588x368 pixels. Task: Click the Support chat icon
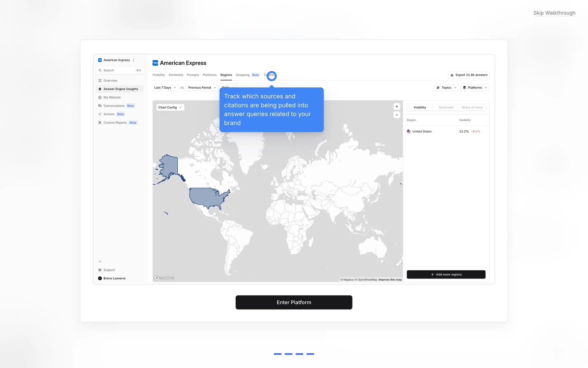[x=100, y=270]
